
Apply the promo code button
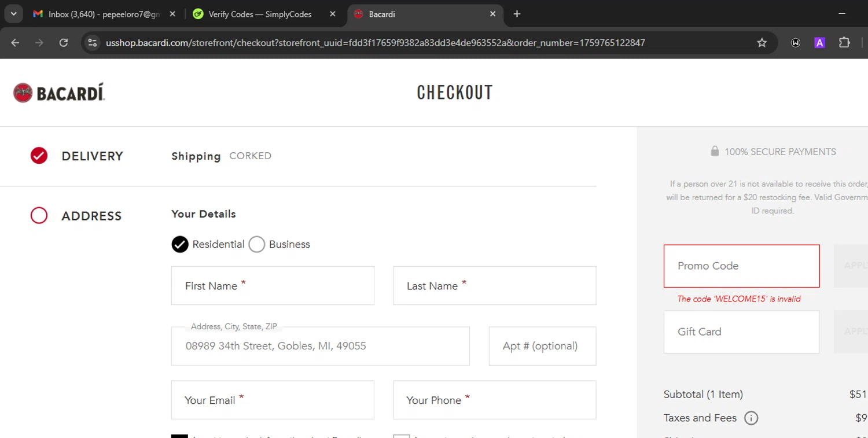coord(851,266)
